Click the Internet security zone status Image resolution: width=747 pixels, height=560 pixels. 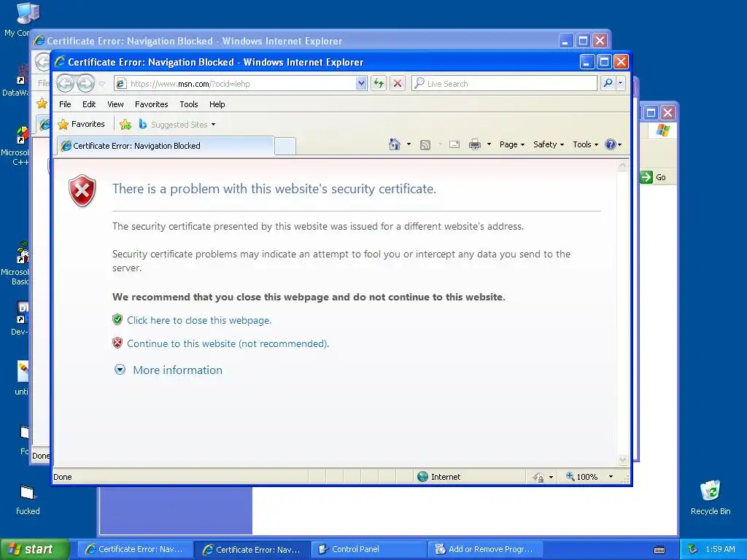point(438,477)
